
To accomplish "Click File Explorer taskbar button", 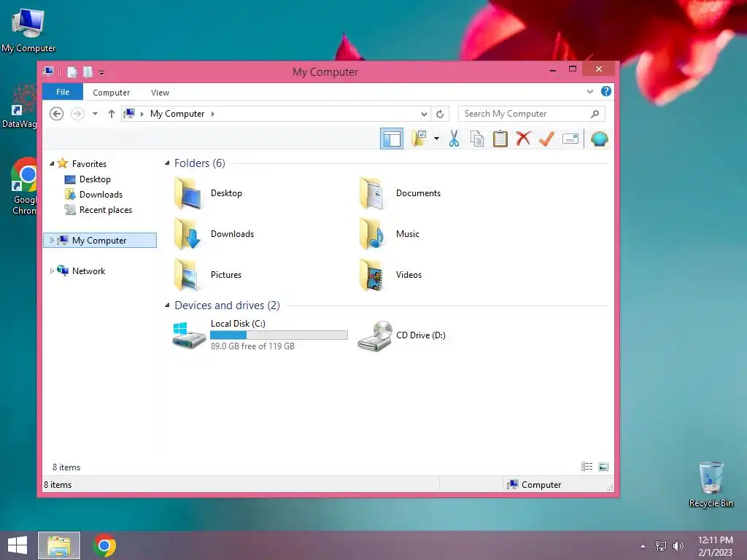I will pyautogui.click(x=59, y=545).
